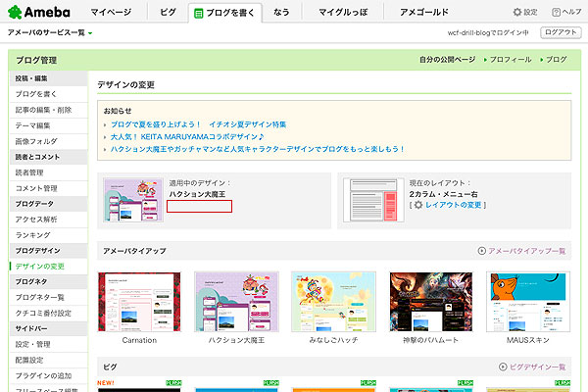Open クチコミ番付設定 in the sidebar
Image resolution: width=588 pixels, height=392 pixels.
coord(49,313)
